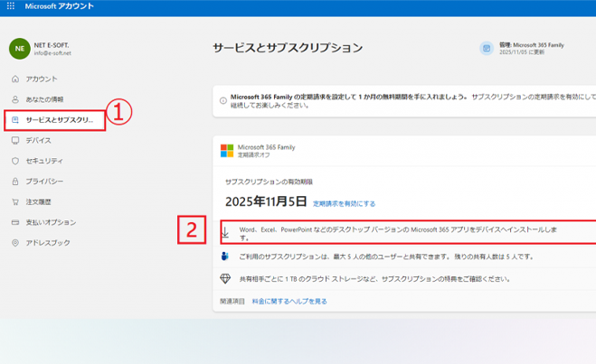Click the info@e-soft.net email under the name
Viewport: 596px width, 364px height.
pos(52,53)
